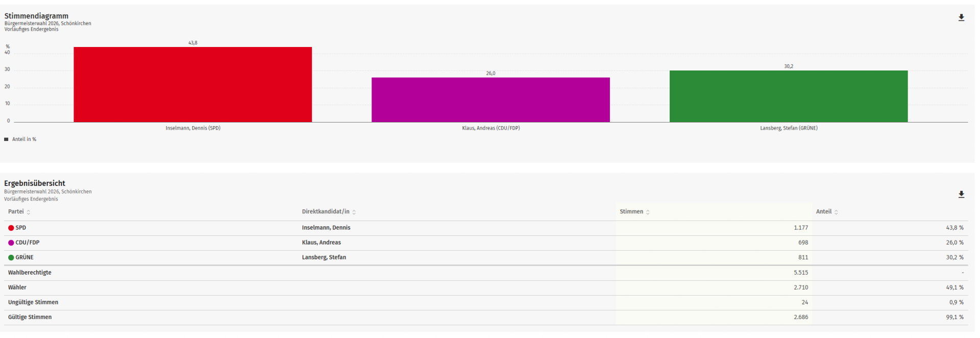Screen dimensions: 980x338
Task: Open candidate Inselmann, Dennis in table
Action: 326,228
